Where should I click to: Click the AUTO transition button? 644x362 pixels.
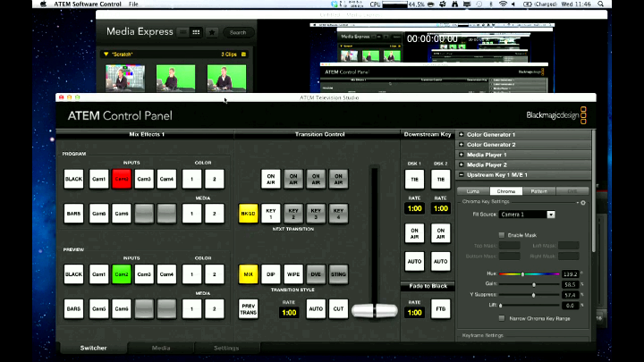point(316,308)
